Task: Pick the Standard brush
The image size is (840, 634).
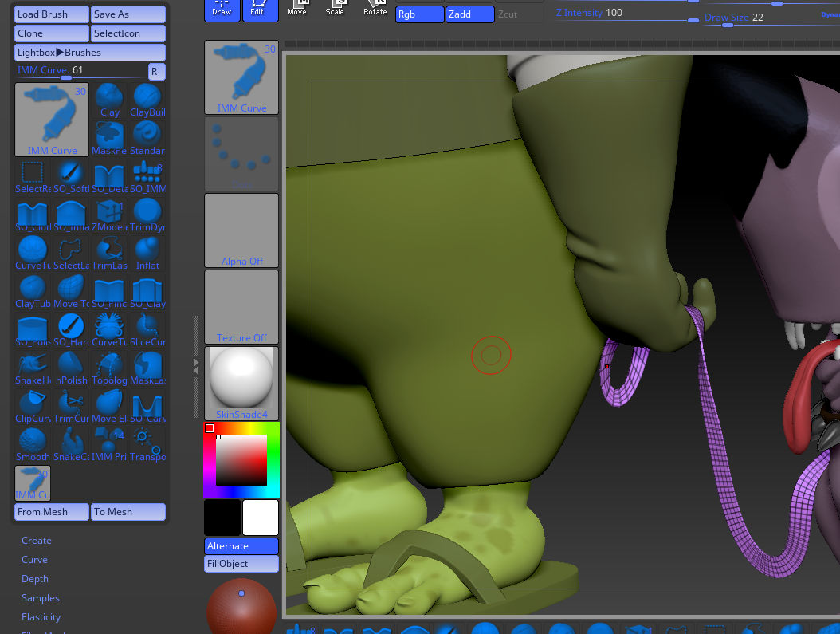Action: (x=147, y=138)
